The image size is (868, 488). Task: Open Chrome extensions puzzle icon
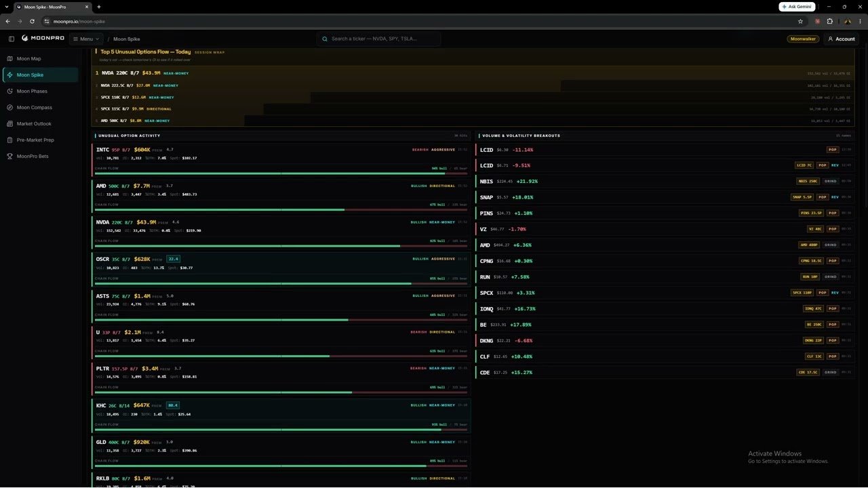829,21
